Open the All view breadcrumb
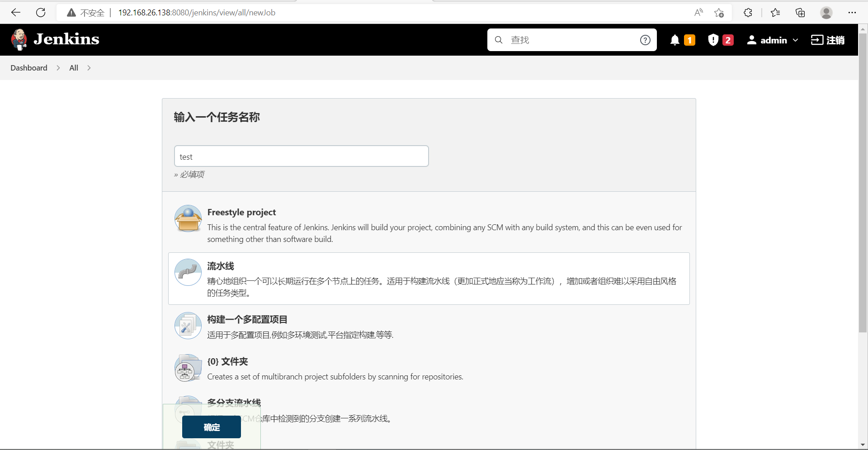868x450 pixels. (x=74, y=68)
